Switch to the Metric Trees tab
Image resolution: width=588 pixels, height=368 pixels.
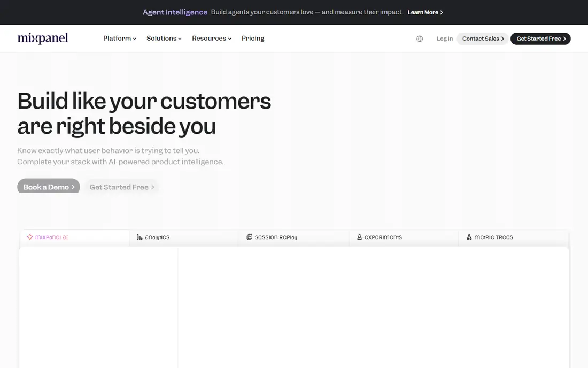pyautogui.click(x=513, y=237)
